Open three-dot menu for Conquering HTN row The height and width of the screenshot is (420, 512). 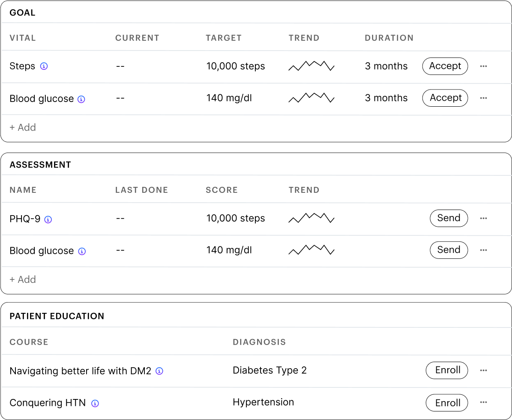tap(484, 402)
